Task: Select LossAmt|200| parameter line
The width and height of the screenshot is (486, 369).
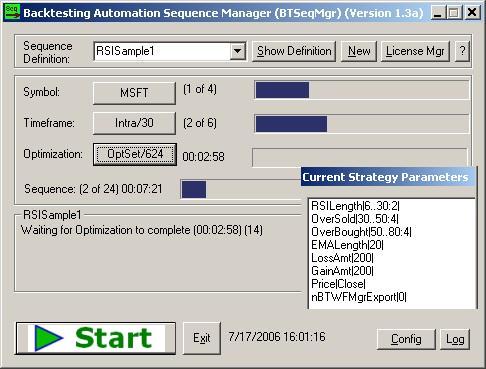Action: (342, 258)
